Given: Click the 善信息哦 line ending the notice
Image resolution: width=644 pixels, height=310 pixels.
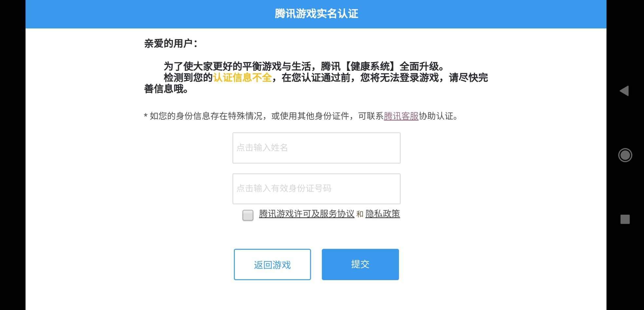Looking at the screenshot, I should pyautogui.click(x=166, y=89).
